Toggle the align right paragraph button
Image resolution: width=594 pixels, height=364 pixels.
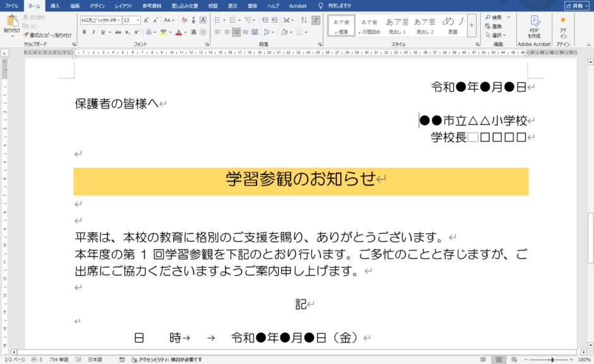point(236,32)
